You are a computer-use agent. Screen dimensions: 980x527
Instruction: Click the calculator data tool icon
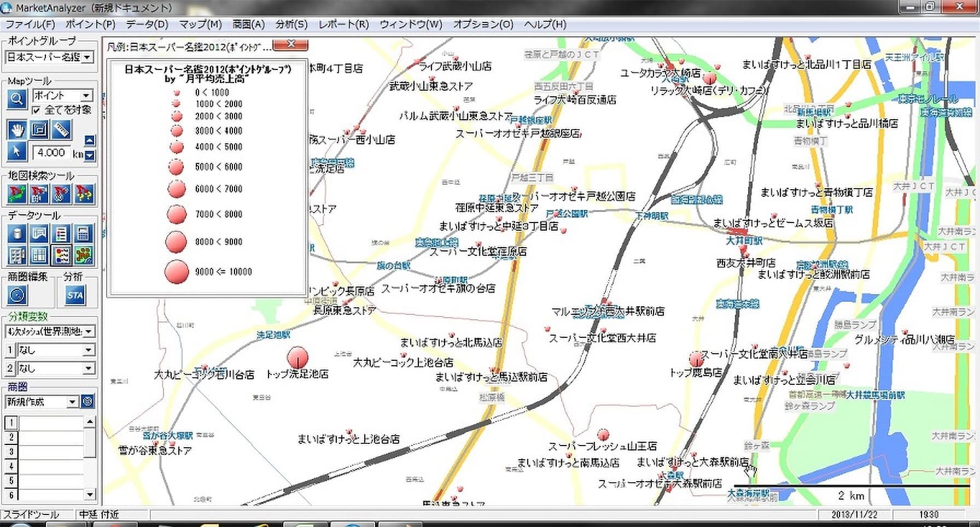(84, 233)
